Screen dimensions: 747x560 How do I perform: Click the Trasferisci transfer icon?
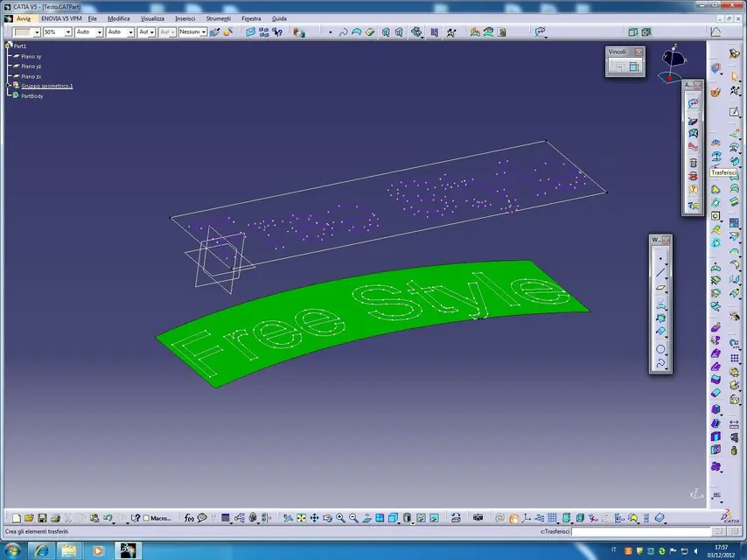click(716, 157)
